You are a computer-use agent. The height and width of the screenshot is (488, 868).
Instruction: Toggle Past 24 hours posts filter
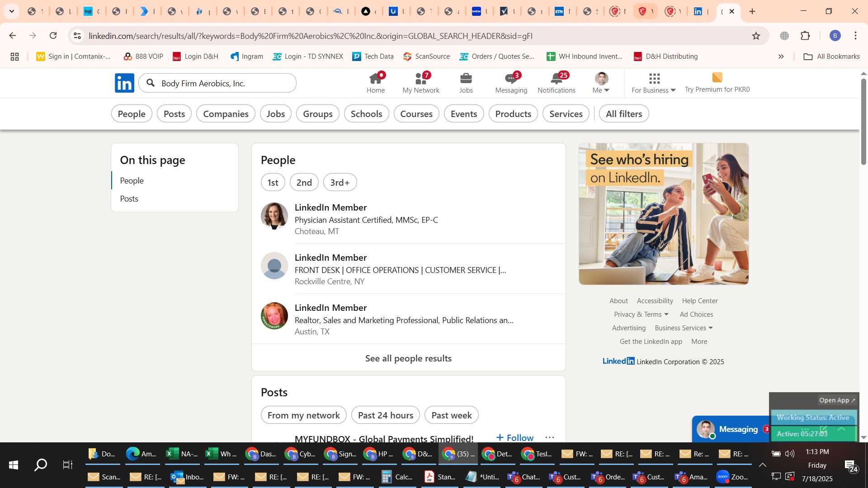(385, 415)
